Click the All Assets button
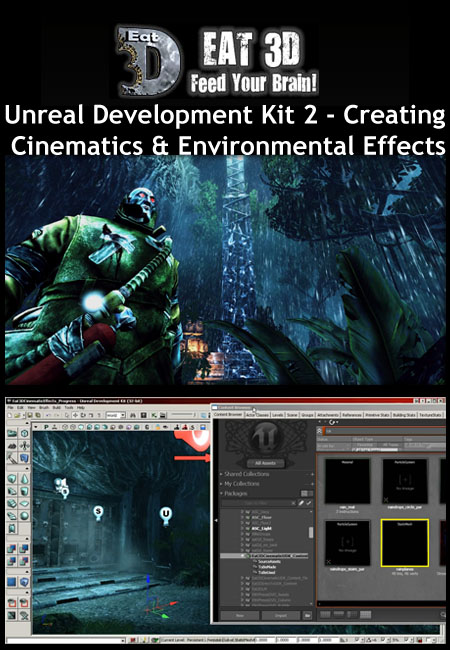The image size is (450, 650). coord(265,463)
